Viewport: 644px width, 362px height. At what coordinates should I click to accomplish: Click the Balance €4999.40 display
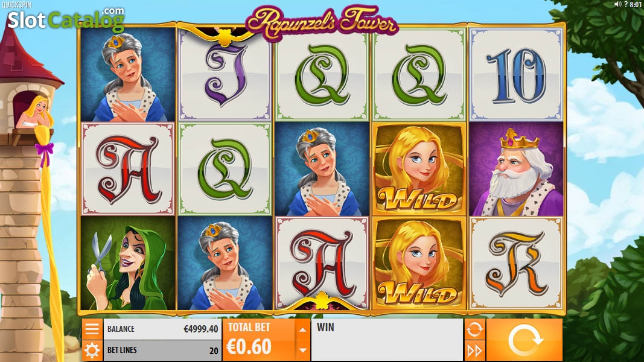pos(161,329)
